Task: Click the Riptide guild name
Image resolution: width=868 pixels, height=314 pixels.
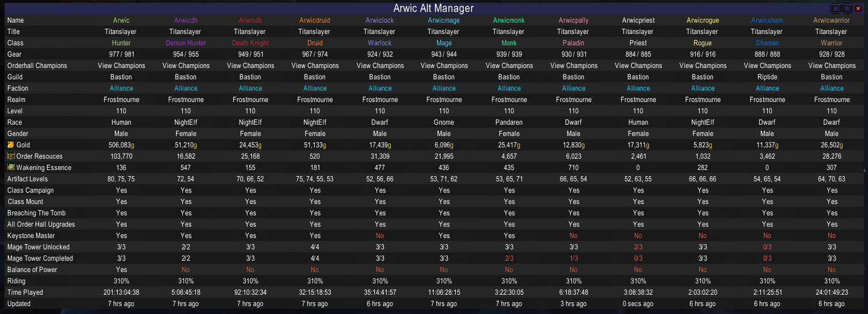Action: click(767, 77)
